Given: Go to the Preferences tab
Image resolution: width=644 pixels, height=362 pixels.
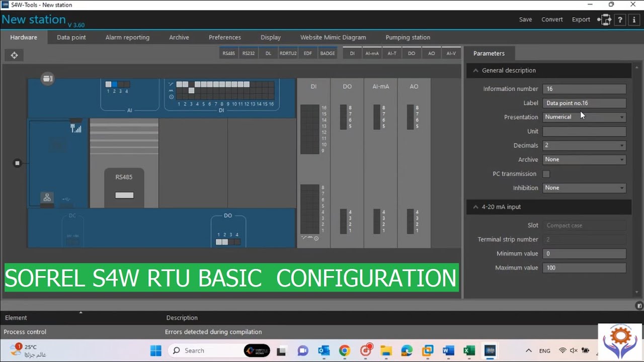Looking at the screenshot, I should pos(225,37).
